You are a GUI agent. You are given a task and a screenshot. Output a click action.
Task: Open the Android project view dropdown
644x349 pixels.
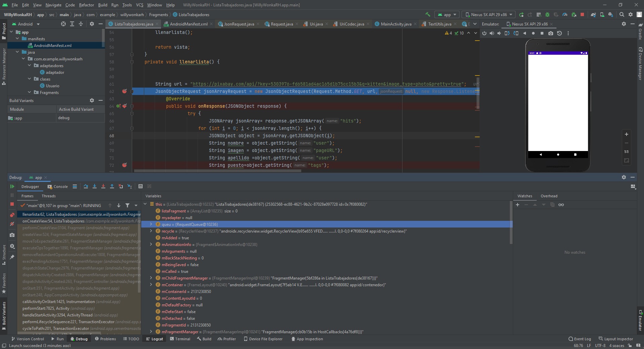tap(26, 24)
